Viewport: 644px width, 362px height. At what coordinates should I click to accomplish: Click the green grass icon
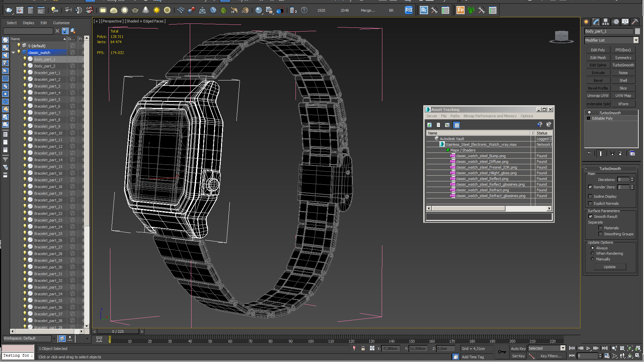coord(224,10)
